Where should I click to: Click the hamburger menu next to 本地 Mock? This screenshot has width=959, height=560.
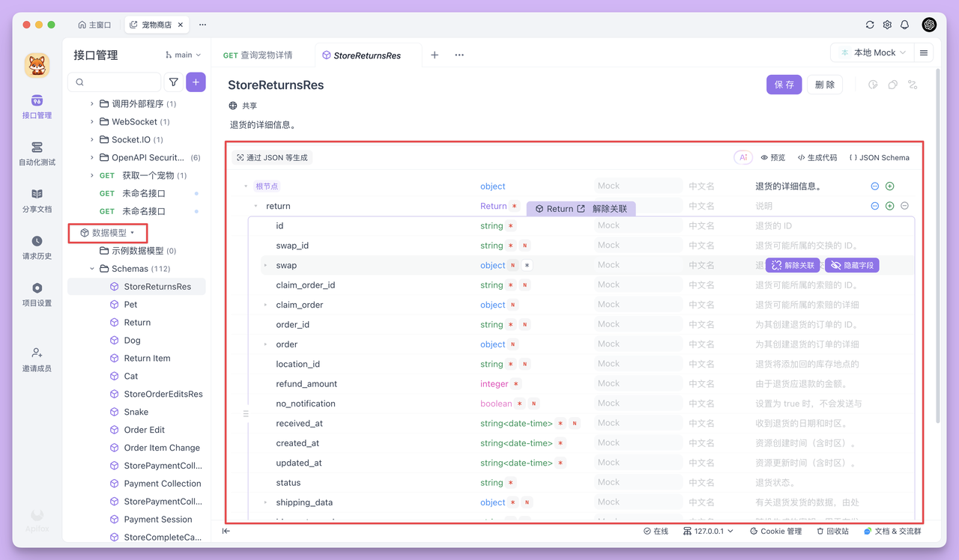tap(924, 53)
